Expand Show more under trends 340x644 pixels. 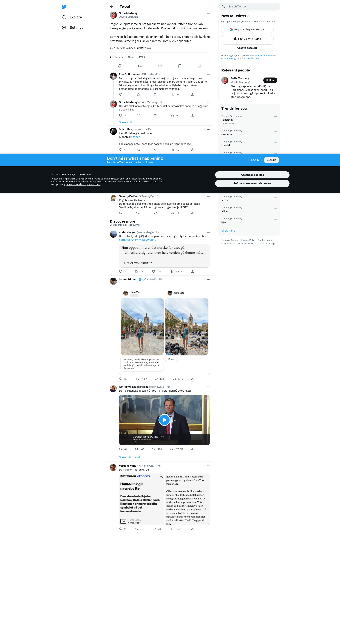click(x=228, y=231)
